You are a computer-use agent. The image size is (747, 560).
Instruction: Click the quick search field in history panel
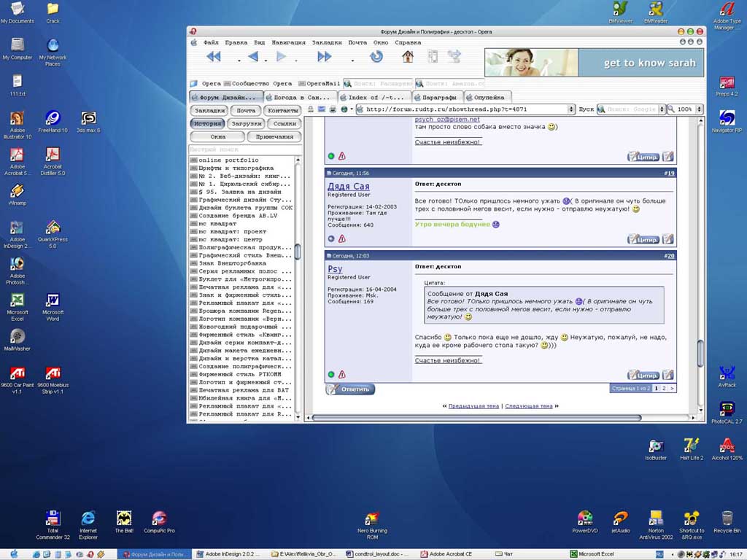(245, 149)
